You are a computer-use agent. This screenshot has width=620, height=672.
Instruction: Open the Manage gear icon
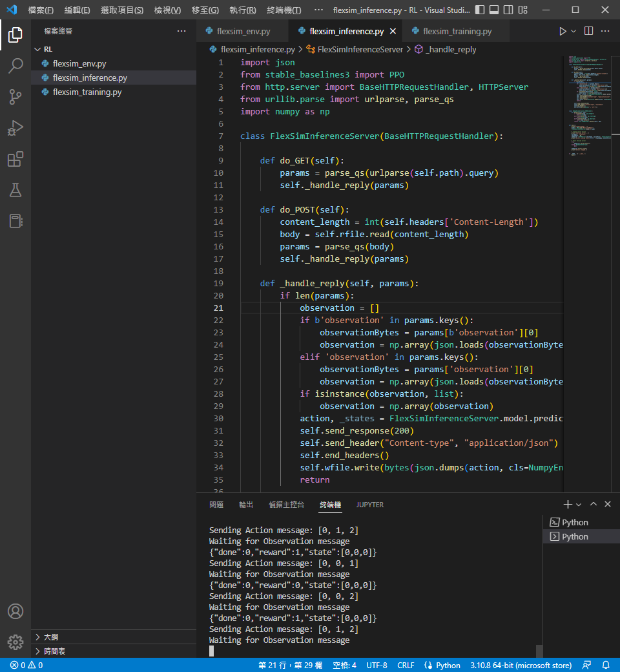[15, 642]
